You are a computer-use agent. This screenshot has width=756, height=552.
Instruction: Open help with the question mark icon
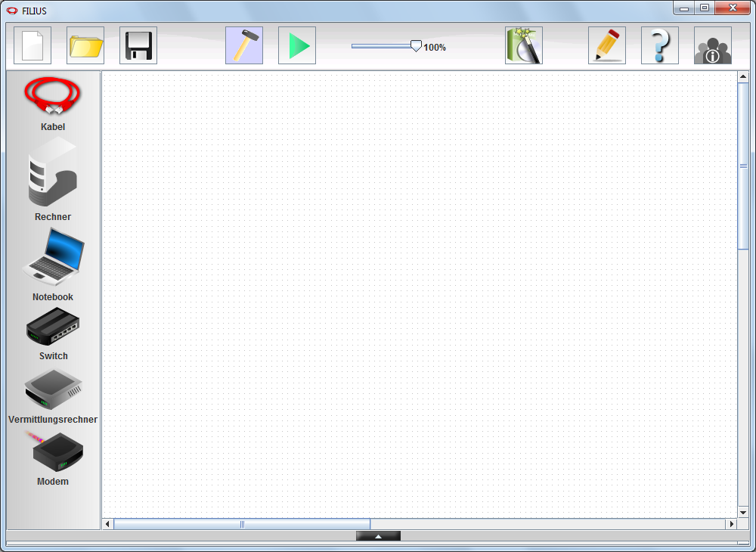(x=660, y=45)
